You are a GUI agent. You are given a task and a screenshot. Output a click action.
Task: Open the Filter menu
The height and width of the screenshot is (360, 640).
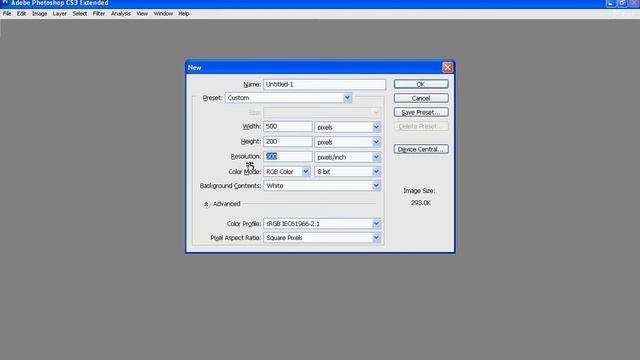point(99,13)
